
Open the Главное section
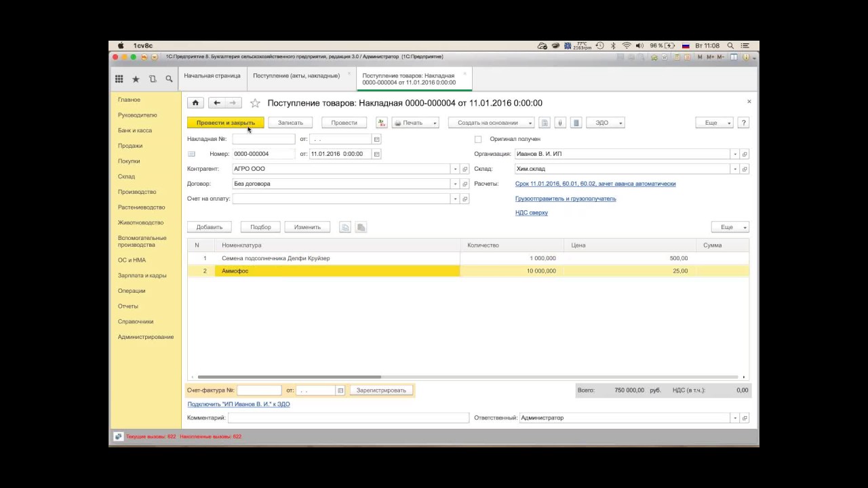[x=129, y=100]
